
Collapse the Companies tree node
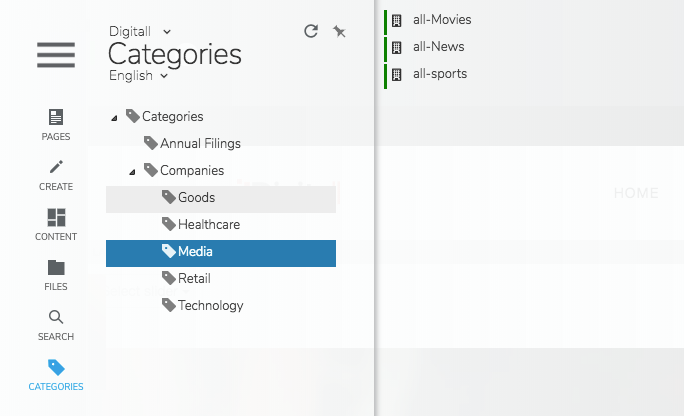[x=132, y=172]
